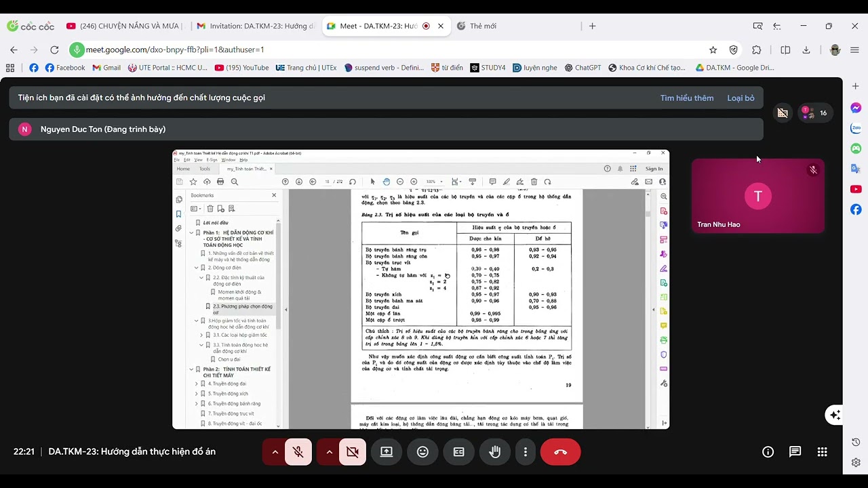Screen dimensions: 868x488
Task: Expand 4. Truyền động đai in shared Acrobat bookmarks
Action: pos(197,384)
